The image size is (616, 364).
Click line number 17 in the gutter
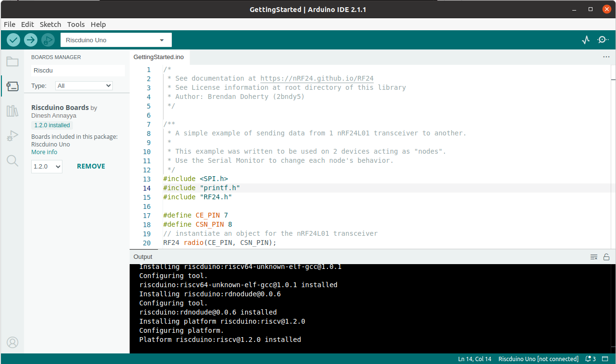tap(146, 216)
